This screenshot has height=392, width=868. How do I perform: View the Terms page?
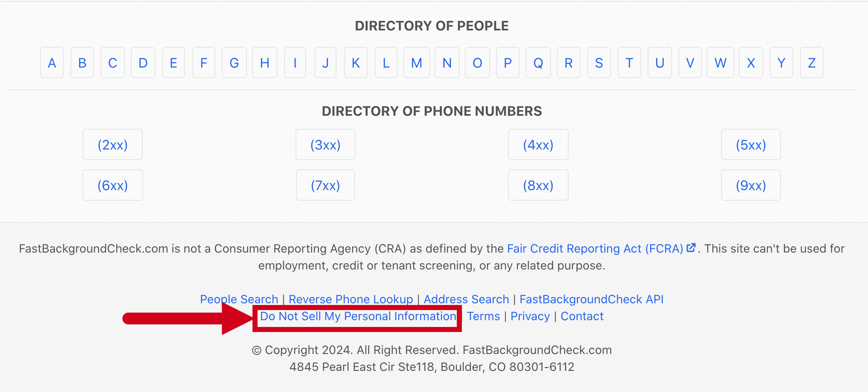click(483, 316)
